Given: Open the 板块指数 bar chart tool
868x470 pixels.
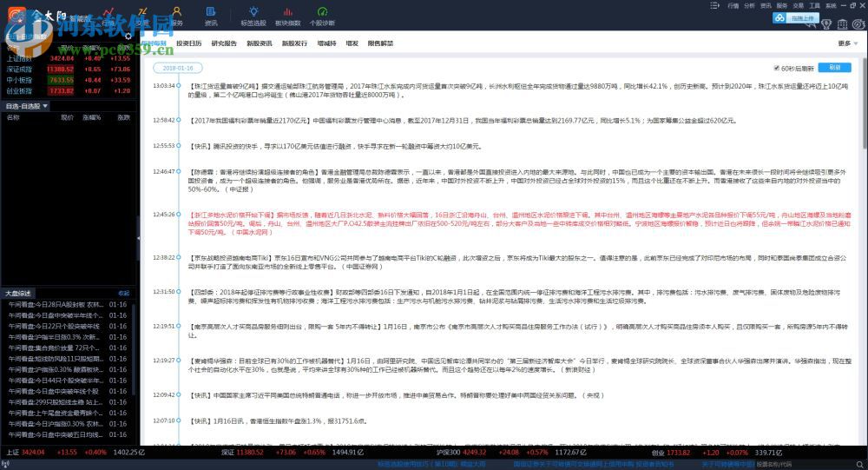Looking at the screenshot, I should coord(288,17).
